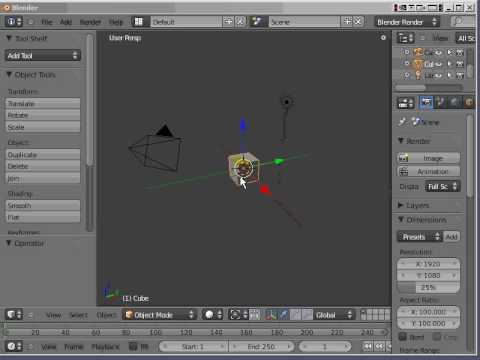Click the Delete button in Object Tools

[43, 166]
